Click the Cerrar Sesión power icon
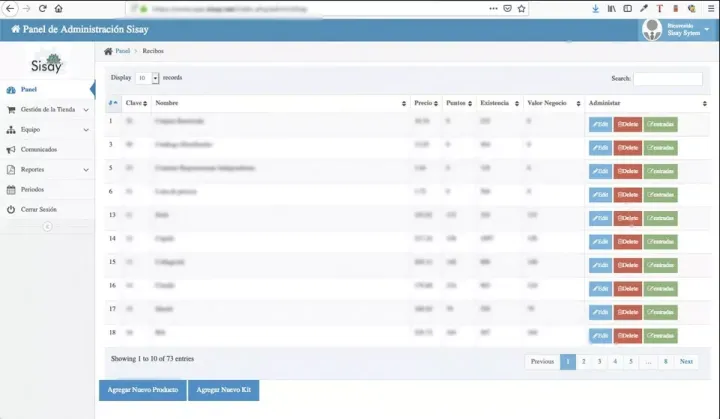 (x=11, y=209)
